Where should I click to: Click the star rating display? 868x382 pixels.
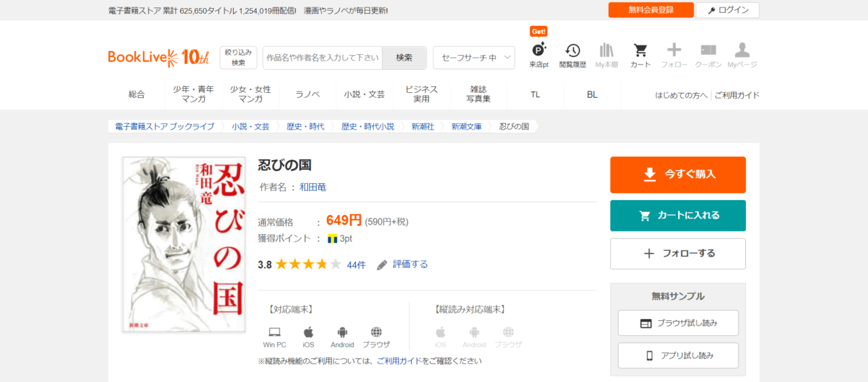point(308,265)
